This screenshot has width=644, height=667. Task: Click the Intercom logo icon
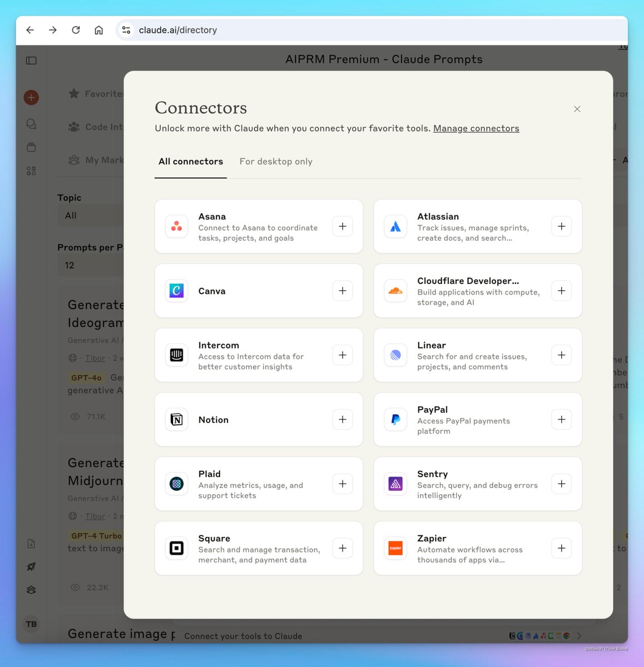(176, 355)
